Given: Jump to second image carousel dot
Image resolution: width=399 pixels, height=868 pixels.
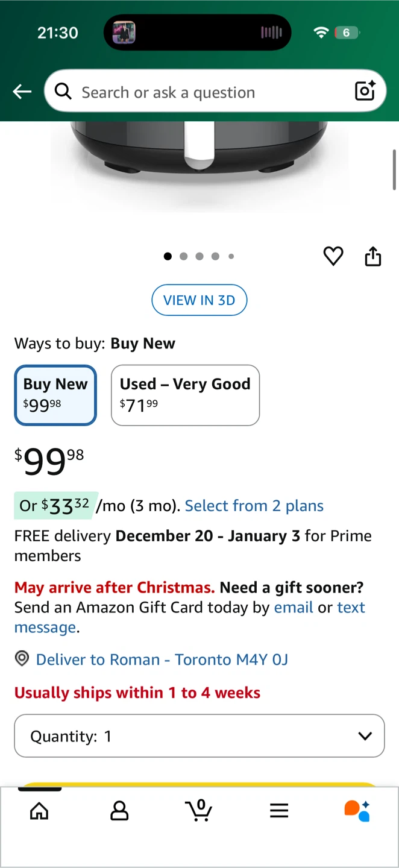Looking at the screenshot, I should coord(184,256).
